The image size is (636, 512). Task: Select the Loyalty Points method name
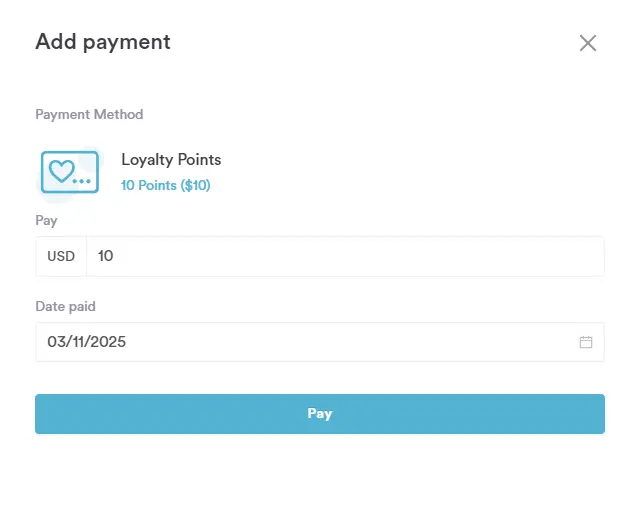pos(171,160)
